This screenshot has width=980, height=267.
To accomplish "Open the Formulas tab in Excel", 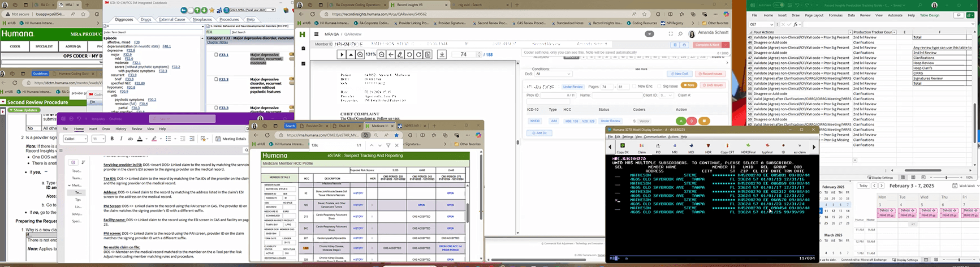I will 836,15.
